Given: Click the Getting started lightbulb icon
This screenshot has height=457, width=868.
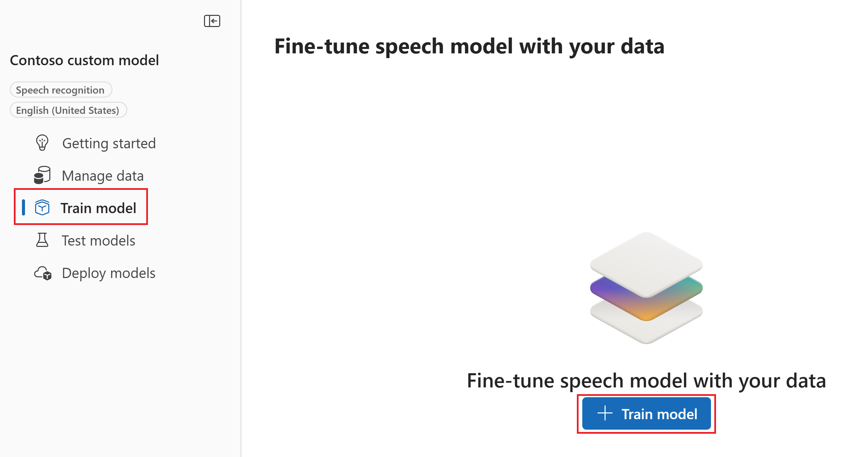Looking at the screenshot, I should pyautogui.click(x=42, y=143).
